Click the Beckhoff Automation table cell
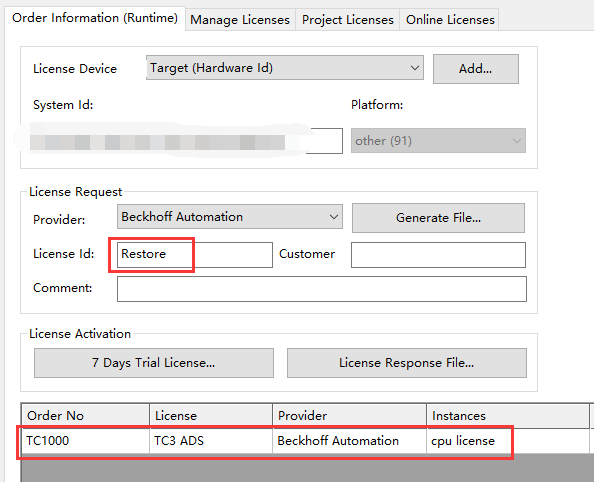The height and width of the screenshot is (482, 594). click(x=349, y=441)
